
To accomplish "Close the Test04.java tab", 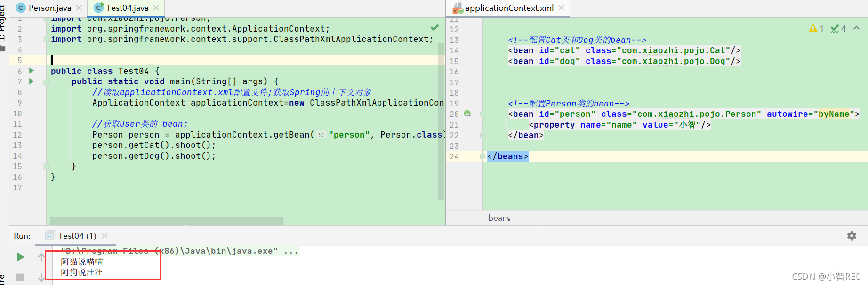I will click(x=156, y=8).
